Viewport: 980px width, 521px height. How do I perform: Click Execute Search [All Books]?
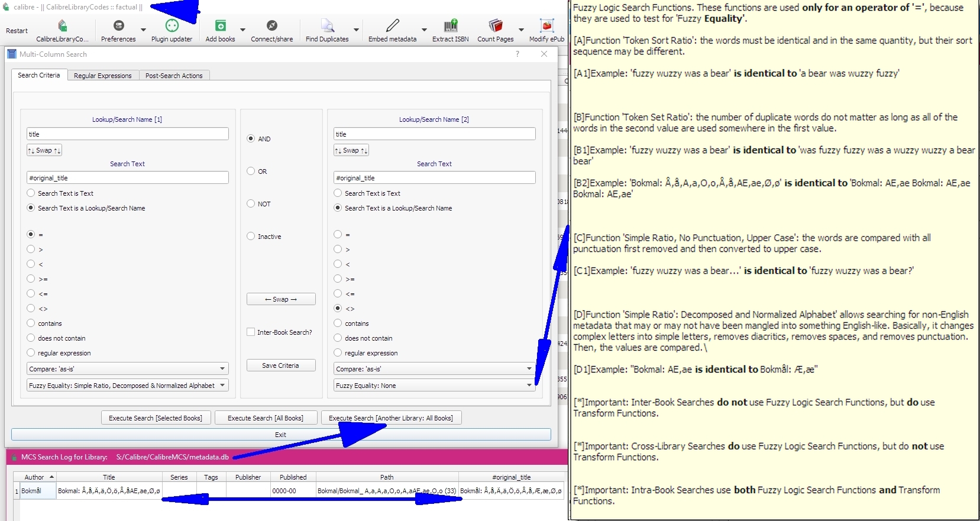[266, 418]
